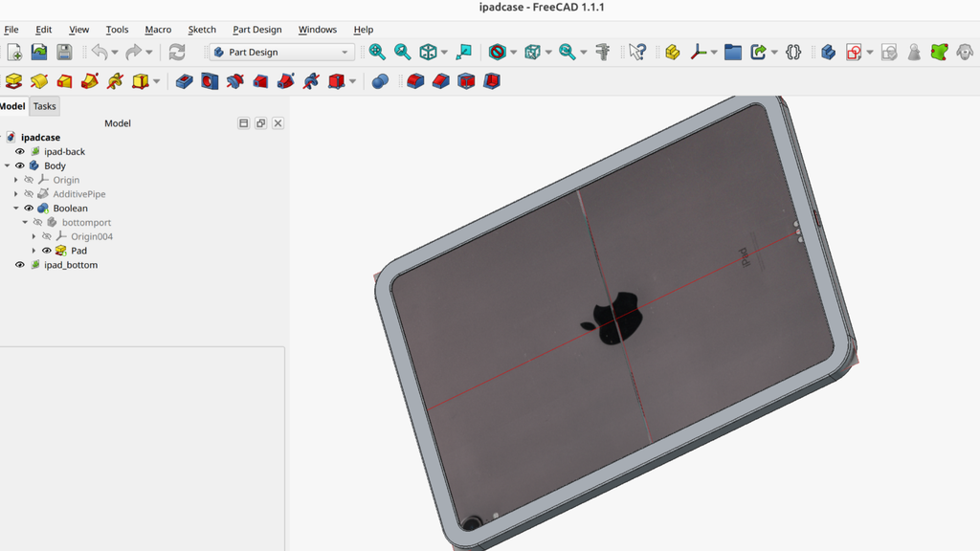Viewport: 980px width, 551px height.
Task: Click the Boolean operation spheres icon
Action: point(380,81)
